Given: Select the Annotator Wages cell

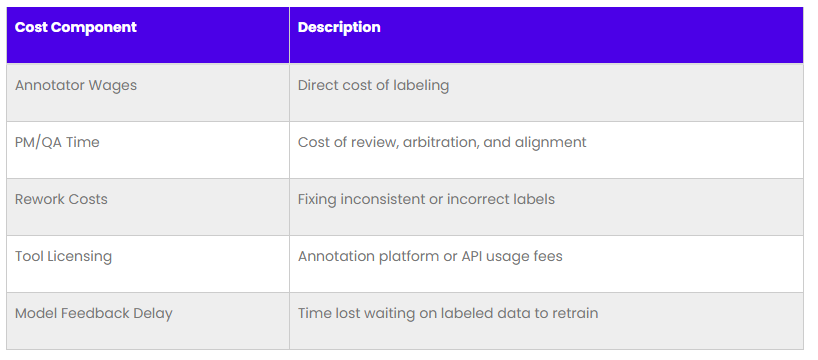Looking at the screenshot, I should pos(148,92).
